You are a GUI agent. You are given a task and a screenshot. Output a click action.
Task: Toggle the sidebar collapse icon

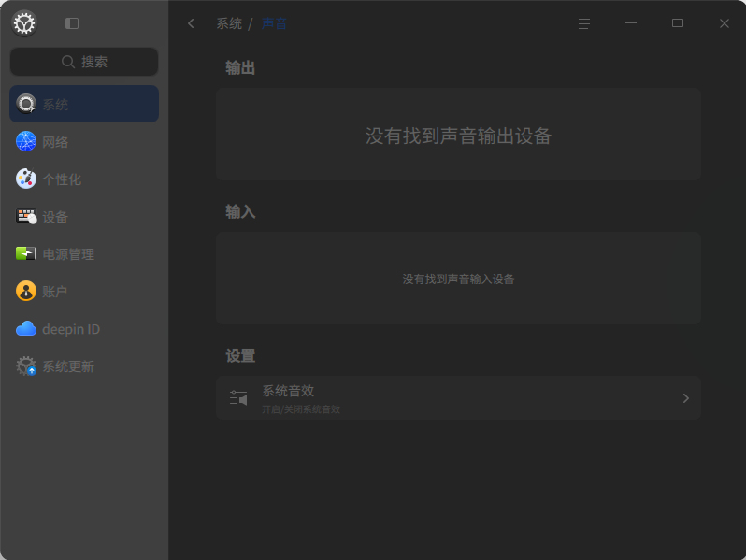(72, 23)
